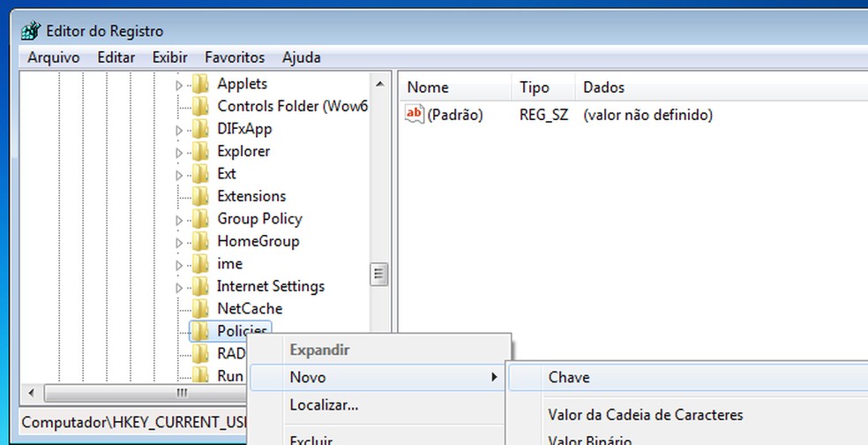Screen dimensions: 868x445
Task: Select the HomeGroup key label
Action: pyautogui.click(x=258, y=242)
